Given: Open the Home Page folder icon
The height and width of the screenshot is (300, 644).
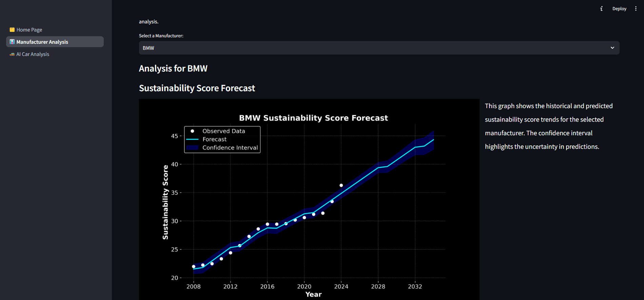Looking at the screenshot, I should coord(12,30).
